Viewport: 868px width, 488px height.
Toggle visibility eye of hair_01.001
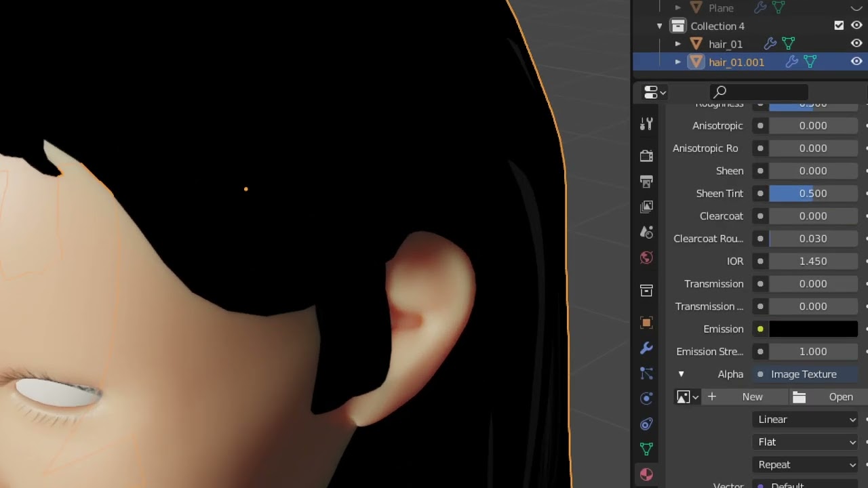click(x=856, y=62)
